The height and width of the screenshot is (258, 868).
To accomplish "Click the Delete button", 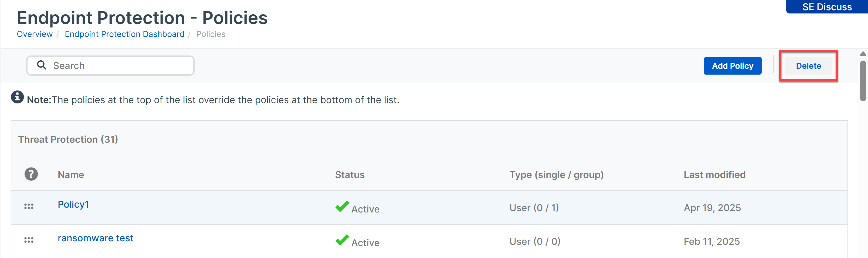I will (808, 66).
